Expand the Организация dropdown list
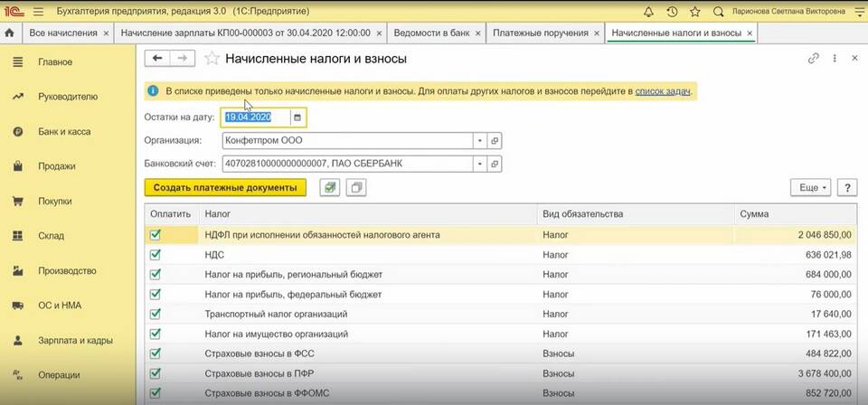The image size is (868, 405). [479, 141]
